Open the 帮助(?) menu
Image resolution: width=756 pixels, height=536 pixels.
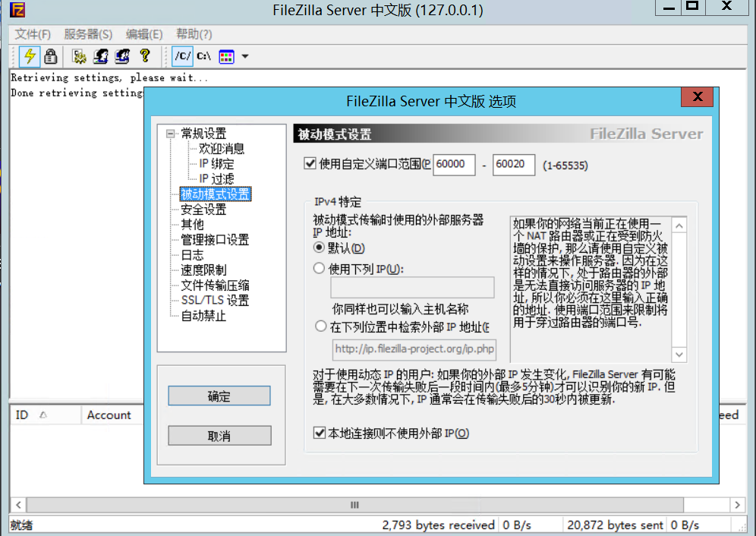(x=194, y=34)
